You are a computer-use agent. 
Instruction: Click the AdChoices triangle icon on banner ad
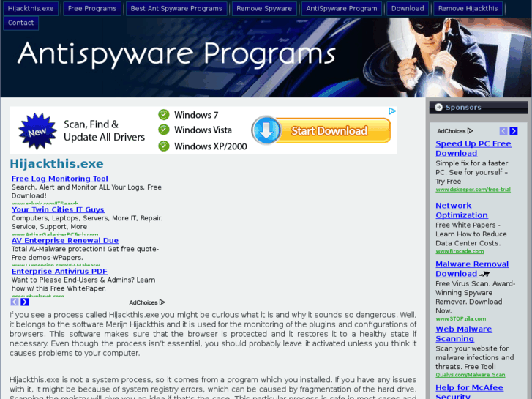[x=392, y=111]
